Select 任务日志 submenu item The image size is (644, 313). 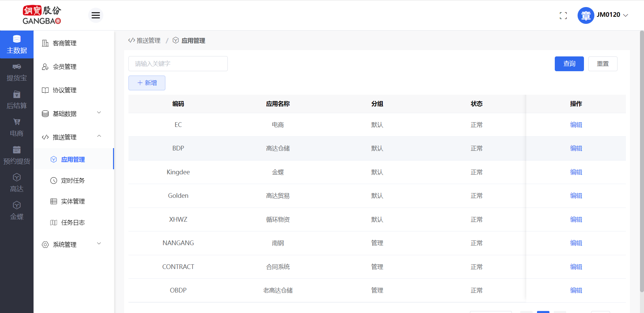(74, 222)
